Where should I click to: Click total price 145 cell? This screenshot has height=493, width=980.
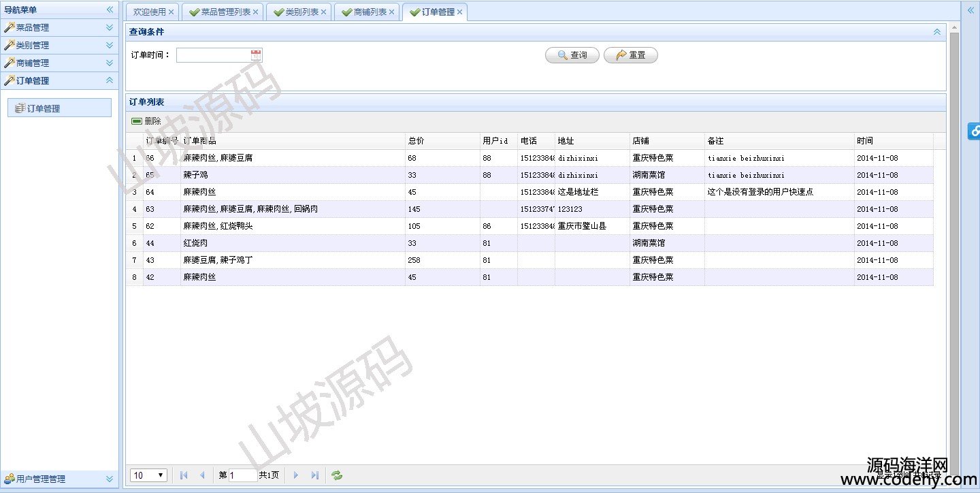click(x=442, y=209)
